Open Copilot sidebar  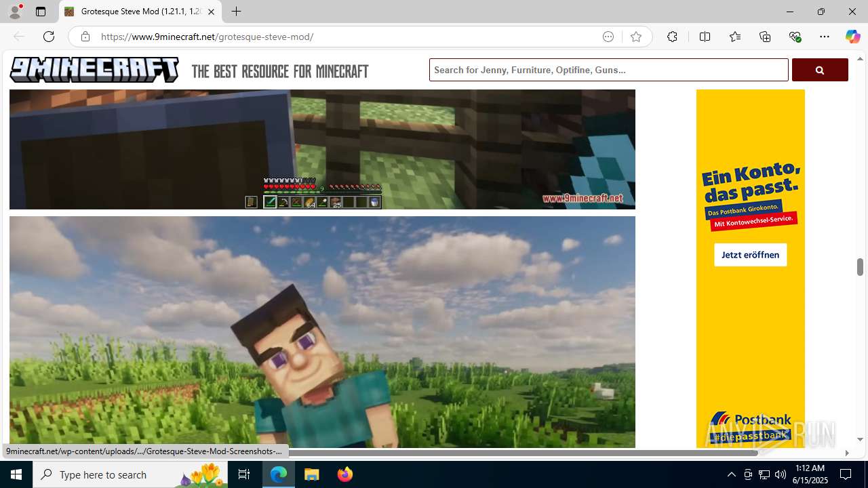click(x=852, y=37)
